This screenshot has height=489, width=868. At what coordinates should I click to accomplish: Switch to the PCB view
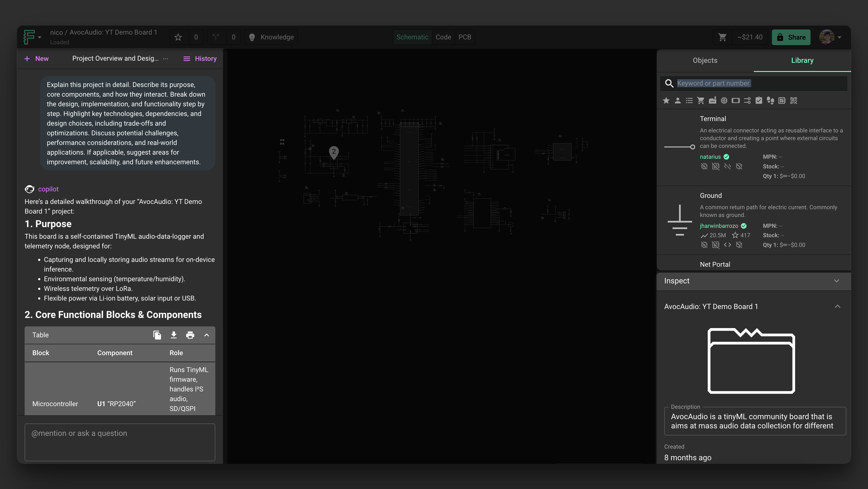[x=465, y=37]
